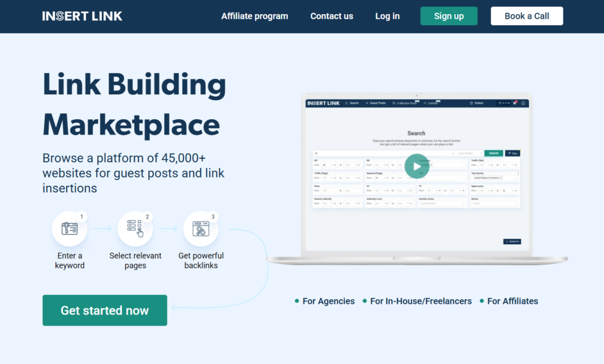Click the Book a Call button
The height and width of the screenshot is (364, 604).
point(526,17)
